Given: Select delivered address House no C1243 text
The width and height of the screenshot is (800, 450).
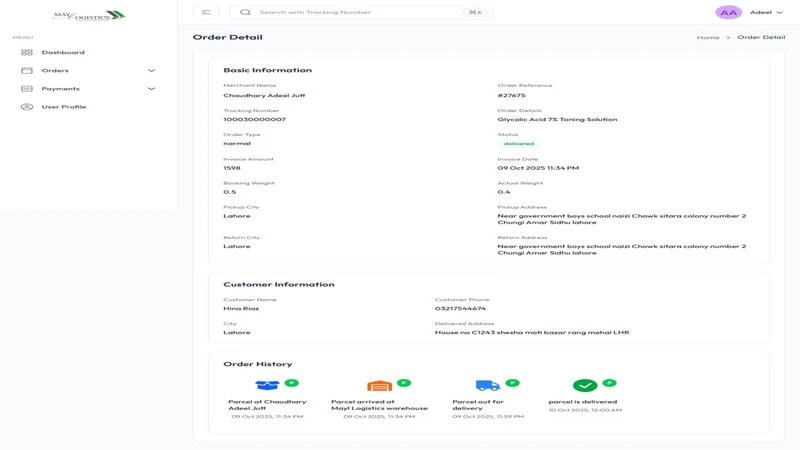Looking at the screenshot, I should [x=532, y=333].
